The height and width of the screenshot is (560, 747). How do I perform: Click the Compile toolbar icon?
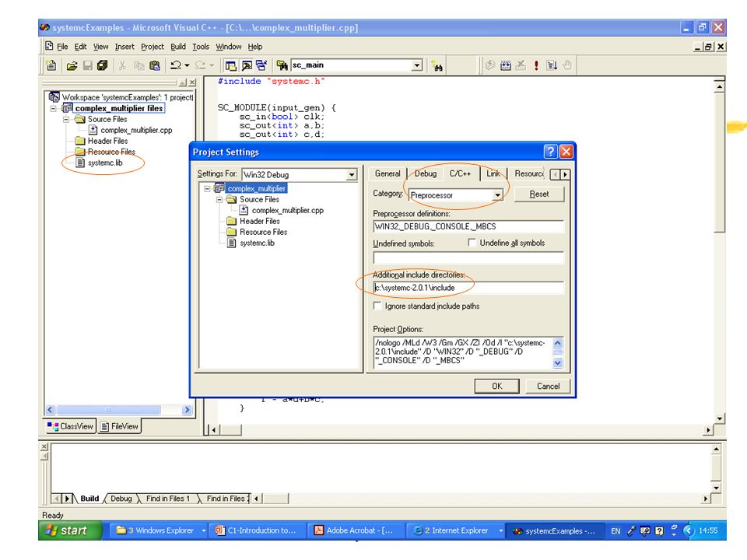(x=490, y=65)
